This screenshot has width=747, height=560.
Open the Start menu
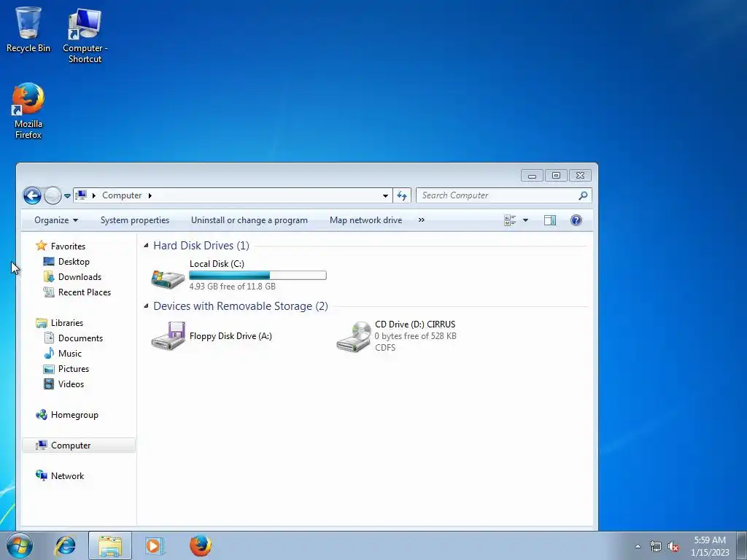tap(20, 545)
